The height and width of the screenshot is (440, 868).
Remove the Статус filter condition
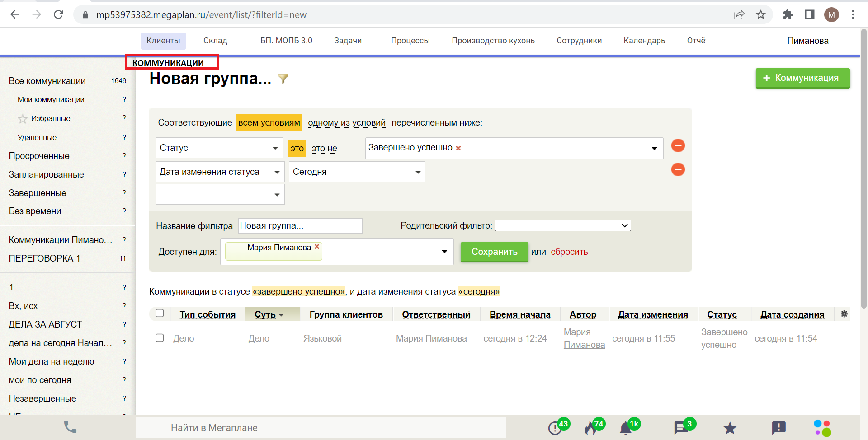(x=678, y=145)
